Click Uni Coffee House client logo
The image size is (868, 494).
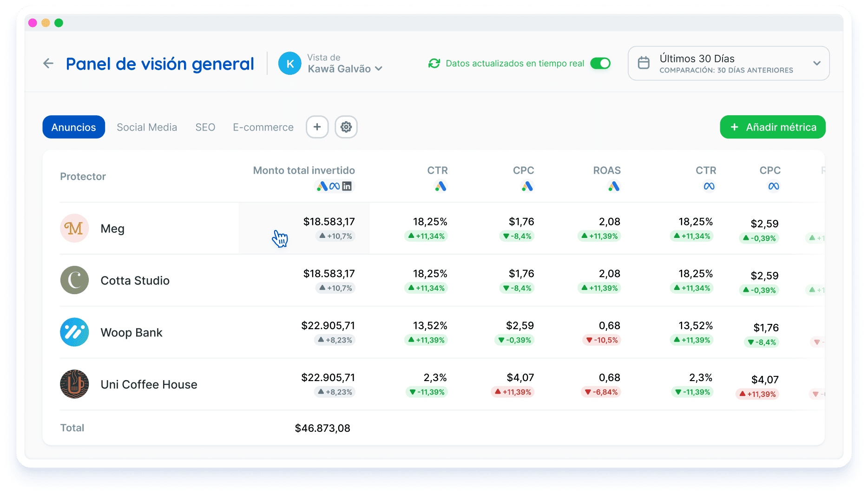pos(74,384)
